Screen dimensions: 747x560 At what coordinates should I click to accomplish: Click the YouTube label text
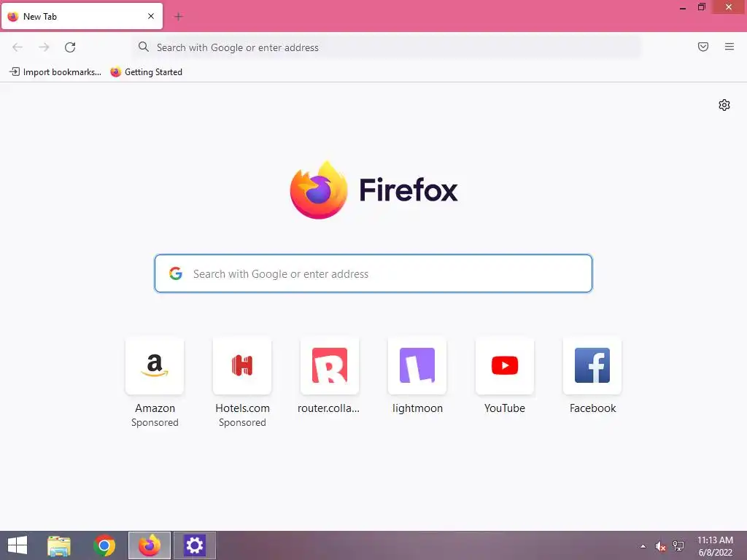[505, 408]
